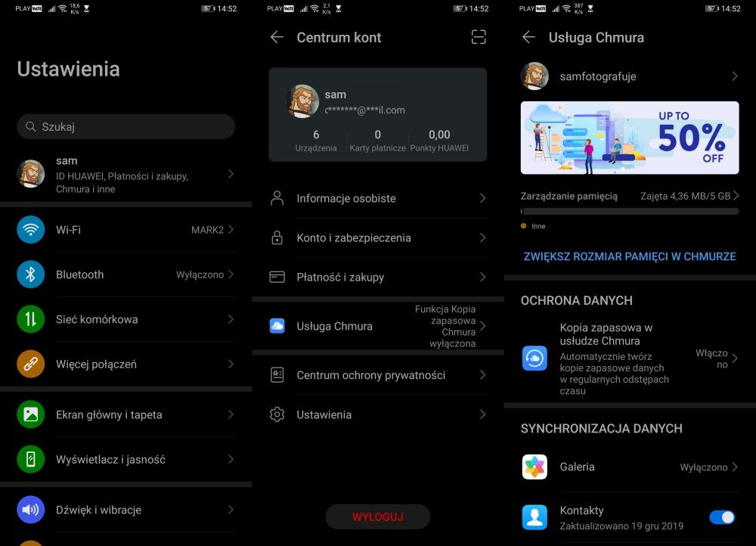Open the QR scan icon in Centrum kont
This screenshot has height=546, width=756.
[x=479, y=37]
